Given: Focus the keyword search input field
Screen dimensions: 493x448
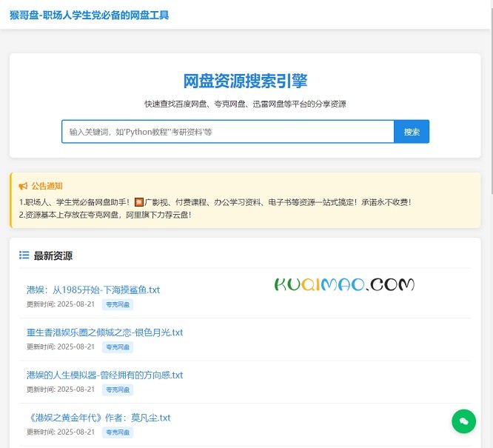Looking at the screenshot, I should (x=228, y=132).
